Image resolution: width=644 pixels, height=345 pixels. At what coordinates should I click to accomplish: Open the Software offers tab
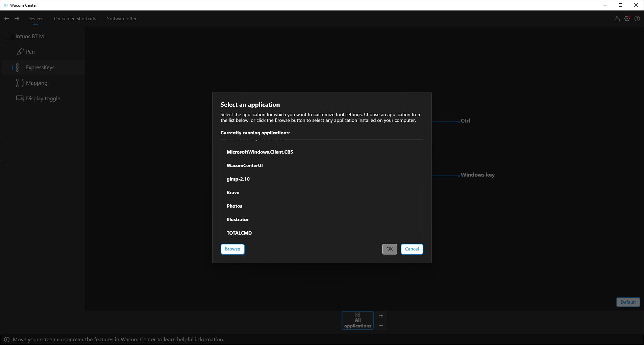123,19
